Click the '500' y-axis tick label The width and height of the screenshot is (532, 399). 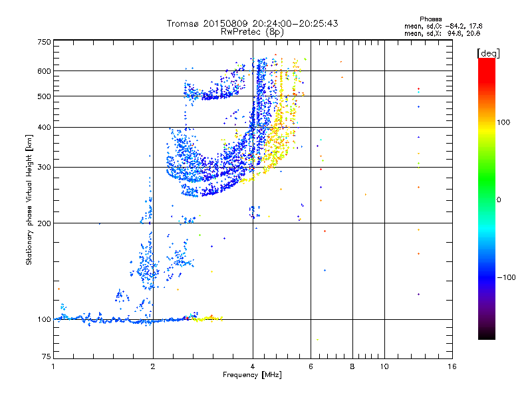(x=44, y=96)
